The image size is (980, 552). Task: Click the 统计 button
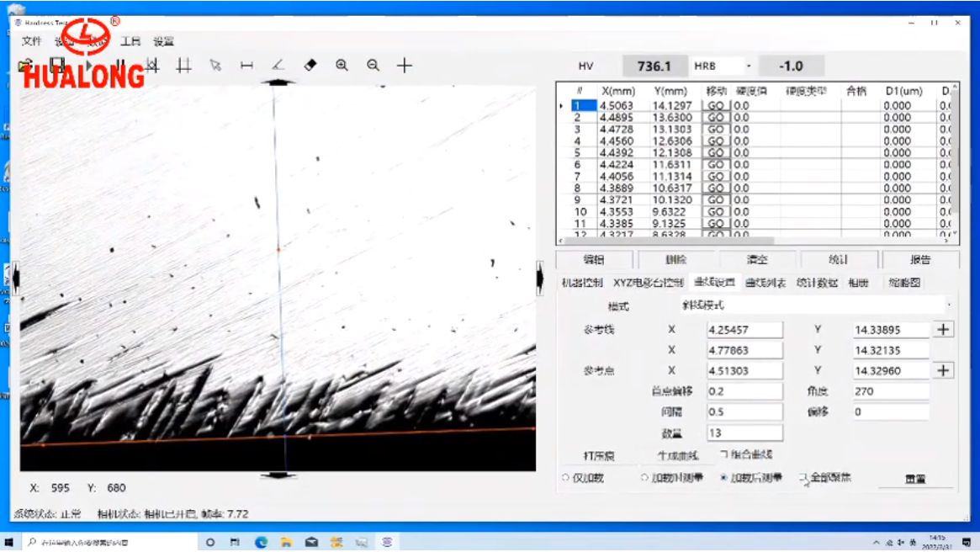pos(838,259)
